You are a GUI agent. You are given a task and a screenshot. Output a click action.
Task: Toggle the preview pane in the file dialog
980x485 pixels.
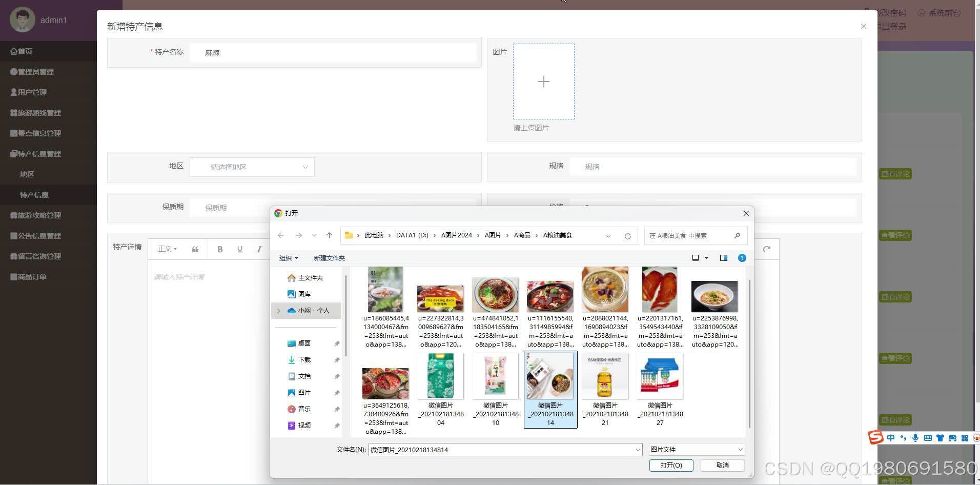point(723,258)
